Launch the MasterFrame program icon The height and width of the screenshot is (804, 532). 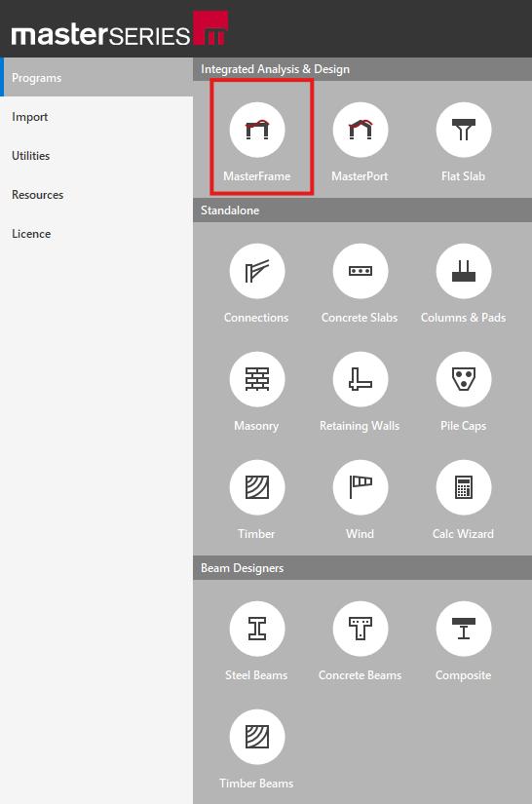(257, 130)
